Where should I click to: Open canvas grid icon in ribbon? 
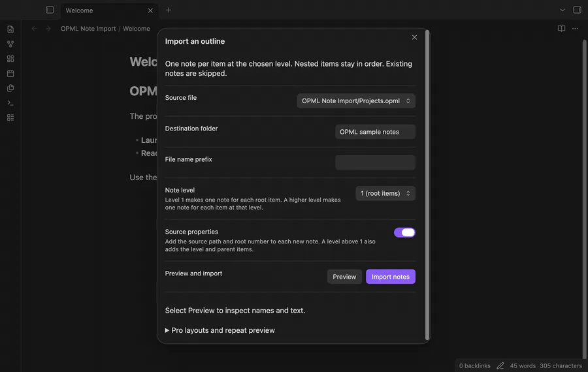coord(10,59)
